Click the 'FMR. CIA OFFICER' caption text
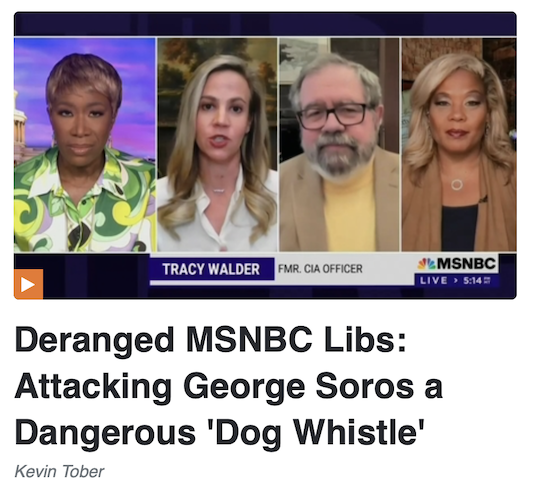The width and height of the screenshot is (535, 492). (x=320, y=269)
